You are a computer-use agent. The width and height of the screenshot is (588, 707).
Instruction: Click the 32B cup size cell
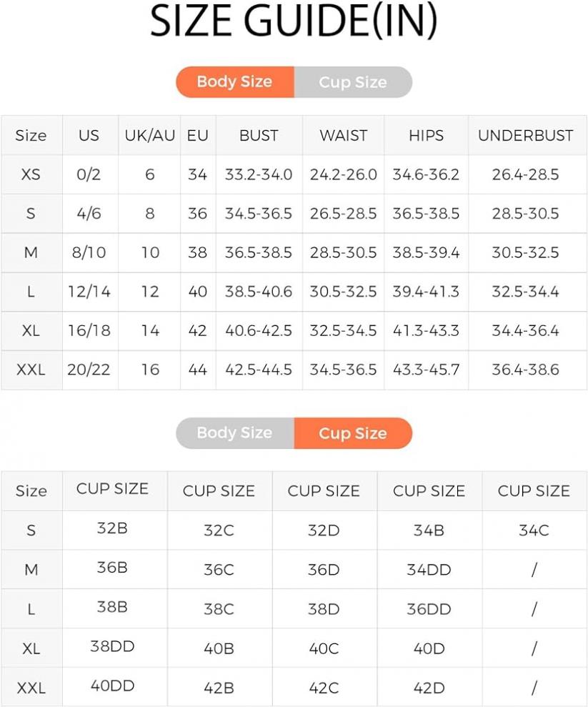pos(113,528)
